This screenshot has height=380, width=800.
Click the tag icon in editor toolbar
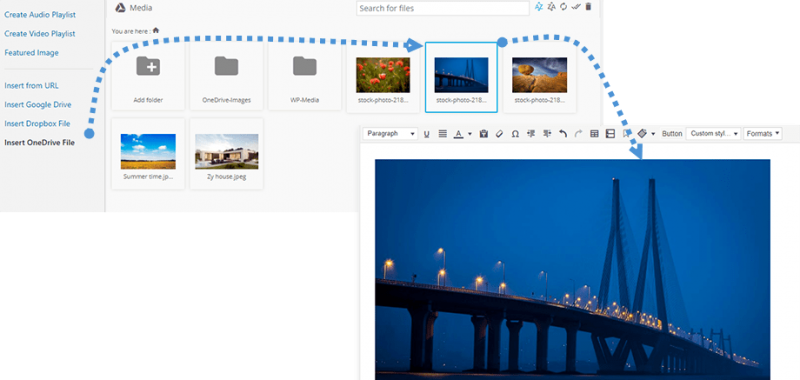click(x=642, y=133)
